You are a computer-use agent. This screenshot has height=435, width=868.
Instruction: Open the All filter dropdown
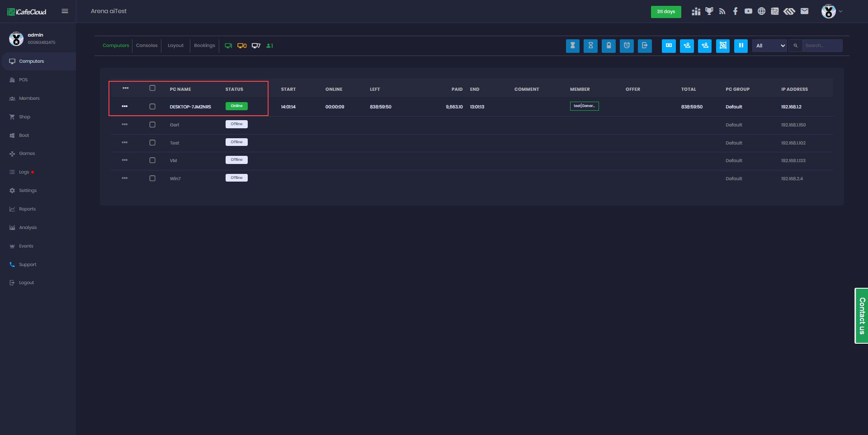click(x=769, y=46)
